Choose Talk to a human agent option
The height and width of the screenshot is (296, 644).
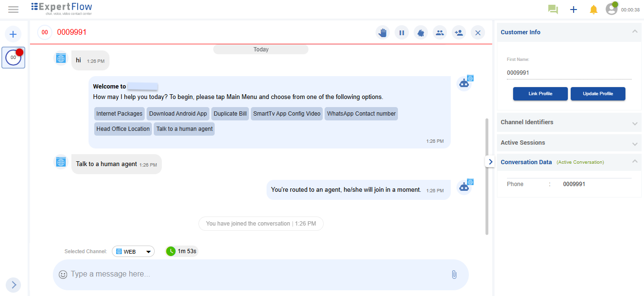coord(184,128)
